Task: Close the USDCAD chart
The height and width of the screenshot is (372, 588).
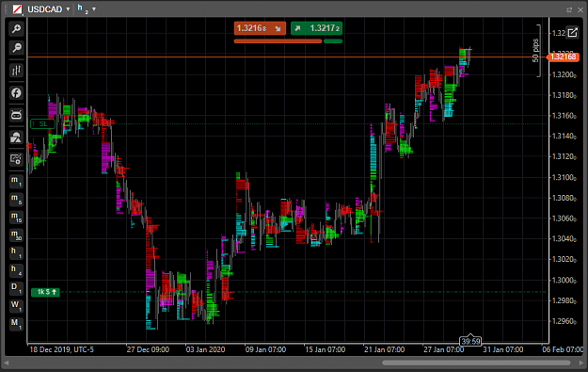Action: click(580, 9)
